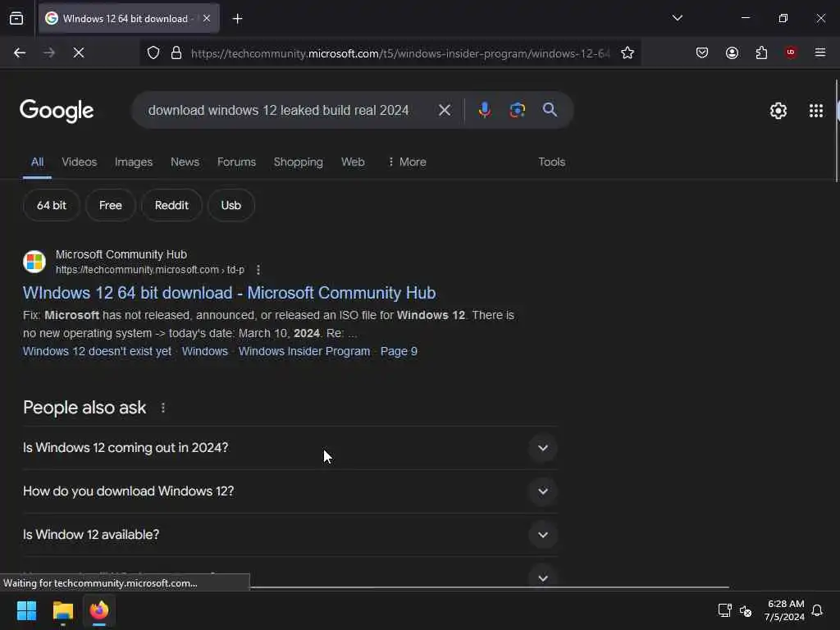Screen dimensions: 840x630
Task: Expand the partially hidden fourth question chevron
Action: 543,578
